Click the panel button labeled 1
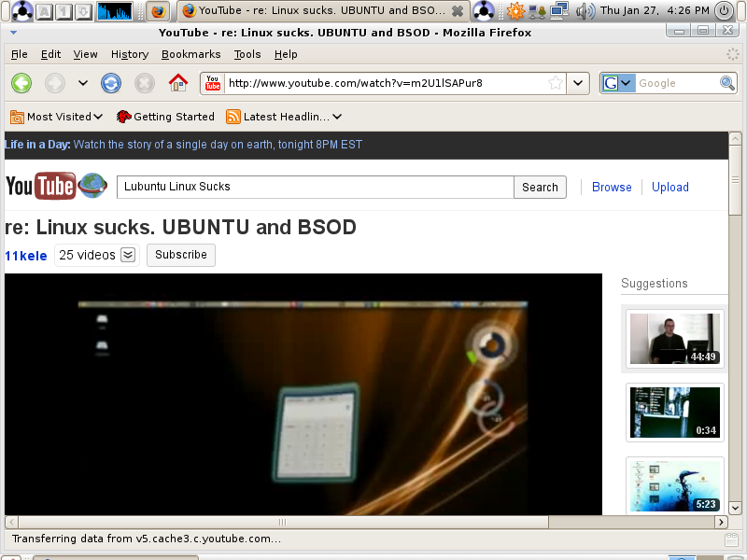Screen dimensions: 747x560 coord(63,11)
